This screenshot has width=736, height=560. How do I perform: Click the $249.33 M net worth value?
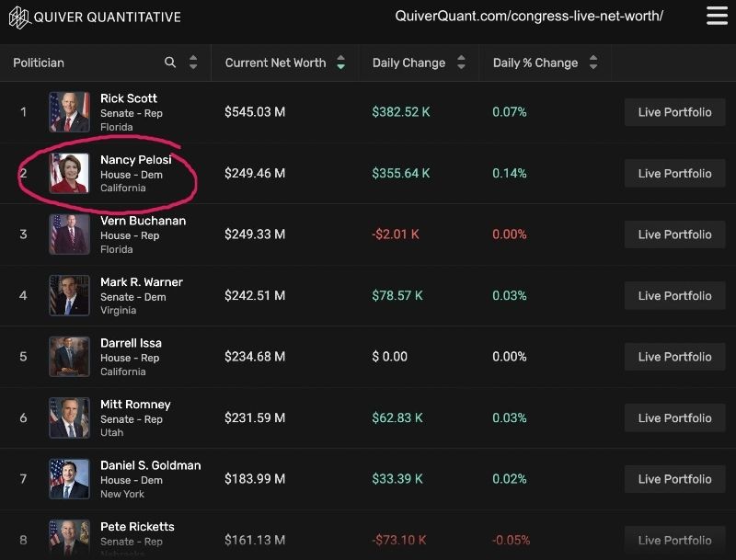pos(255,234)
